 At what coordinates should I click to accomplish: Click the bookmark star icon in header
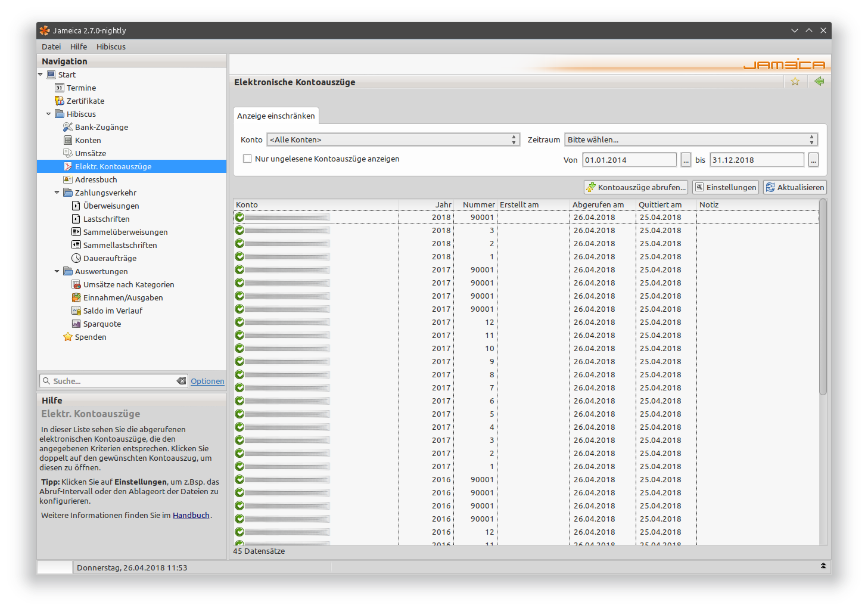coord(795,82)
